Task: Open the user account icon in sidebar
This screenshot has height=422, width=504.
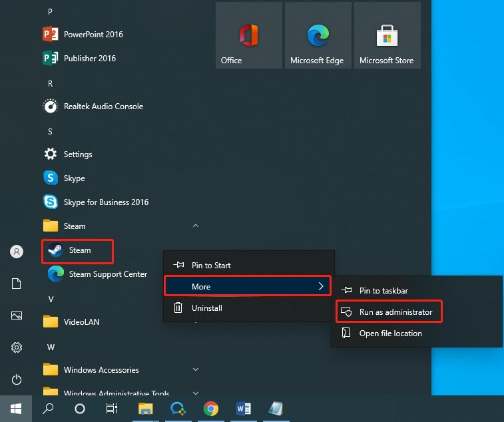Action: [17, 252]
